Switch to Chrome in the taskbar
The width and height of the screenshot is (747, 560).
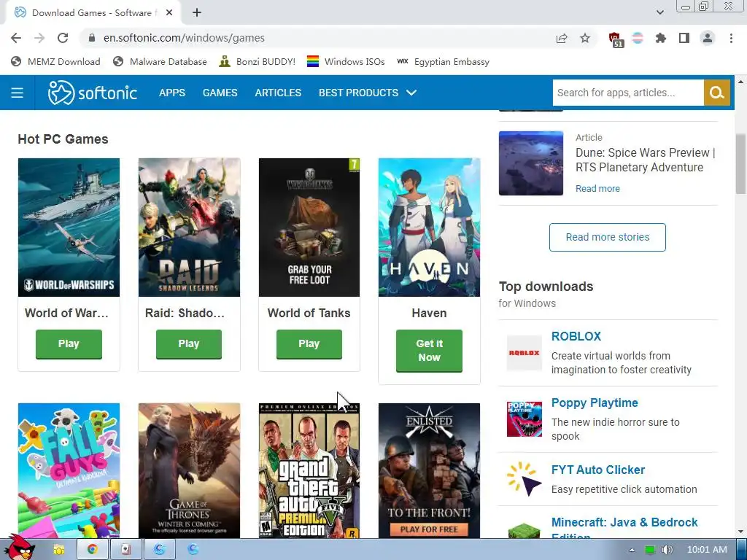click(x=92, y=550)
